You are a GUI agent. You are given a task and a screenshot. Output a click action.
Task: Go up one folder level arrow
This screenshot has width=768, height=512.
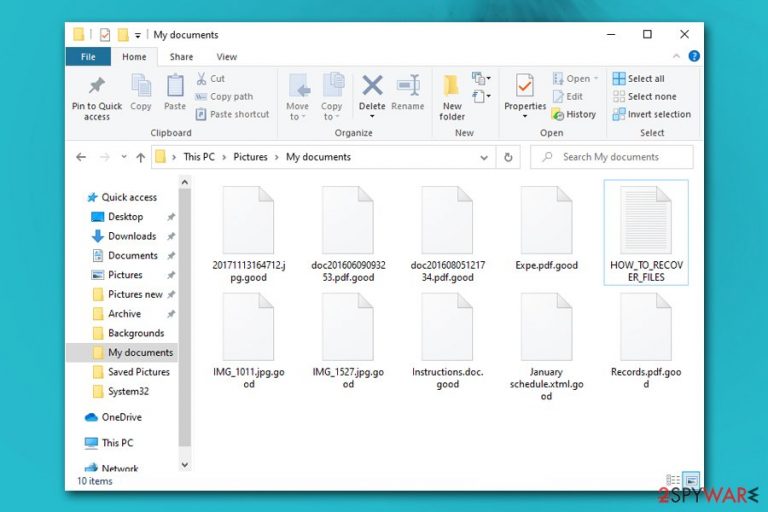tap(141, 157)
